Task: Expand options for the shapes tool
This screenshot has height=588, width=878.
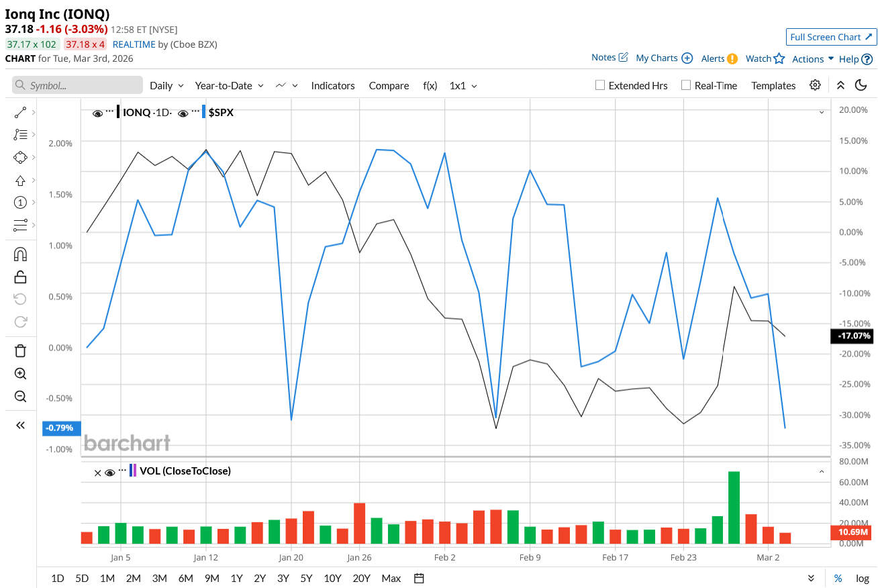Action: (34, 157)
